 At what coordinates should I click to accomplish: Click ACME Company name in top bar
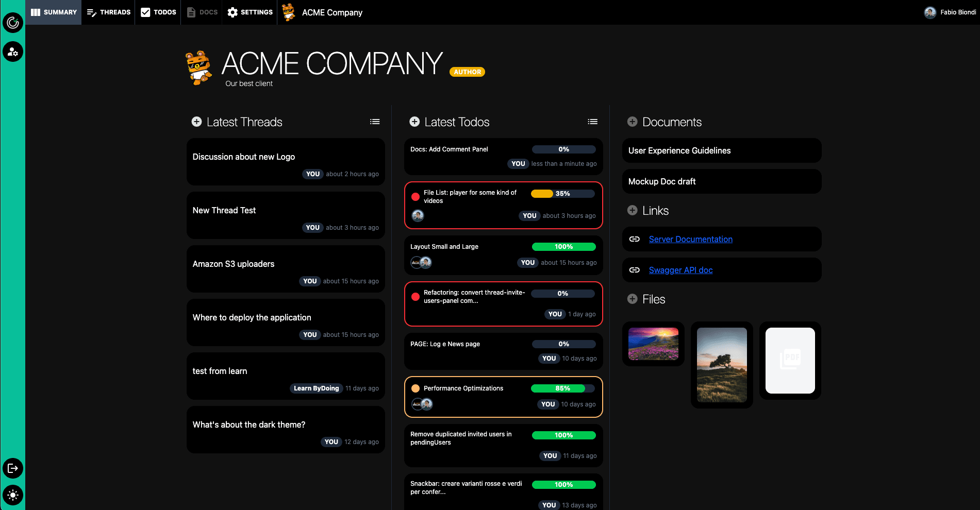click(332, 12)
